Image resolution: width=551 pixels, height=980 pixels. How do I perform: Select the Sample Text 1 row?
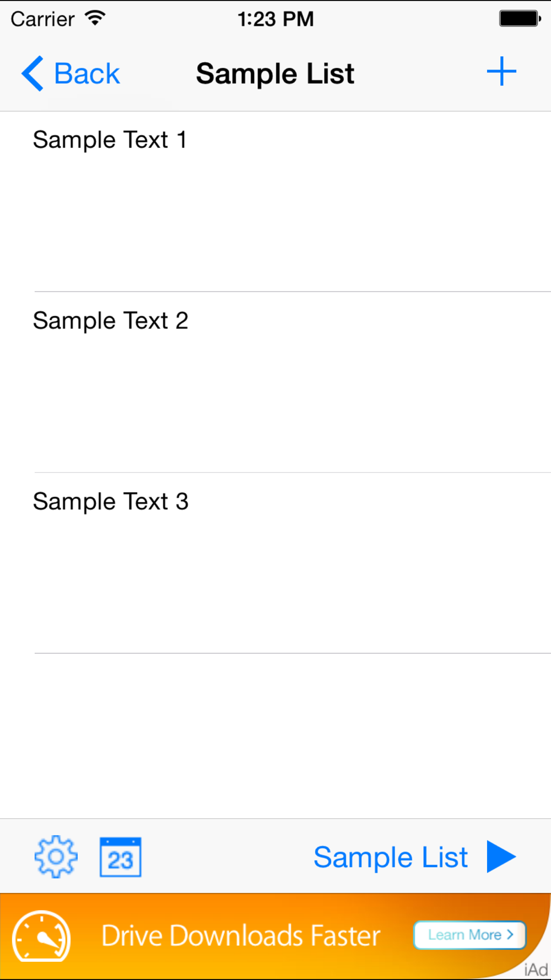coord(275,201)
